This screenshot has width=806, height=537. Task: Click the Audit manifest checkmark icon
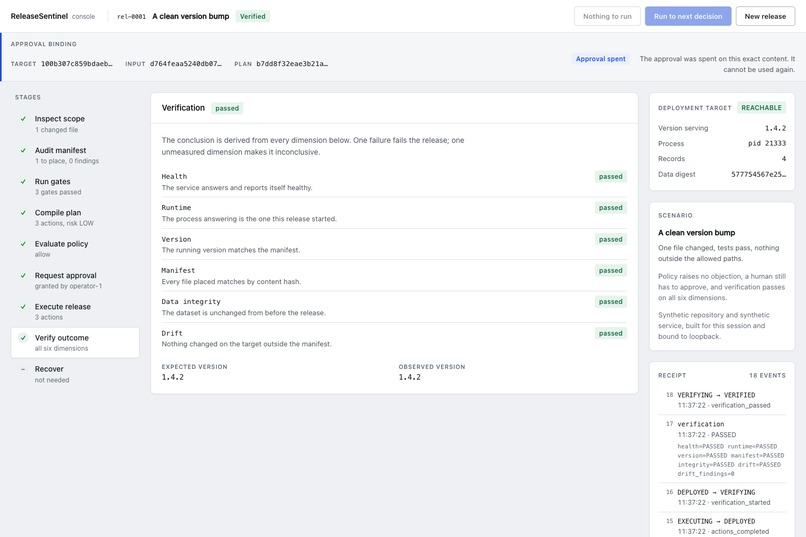point(23,151)
